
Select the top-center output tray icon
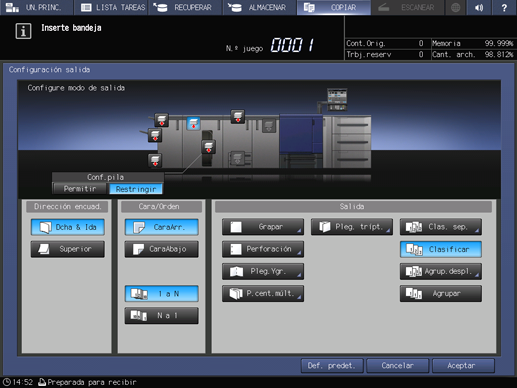click(x=238, y=117)
